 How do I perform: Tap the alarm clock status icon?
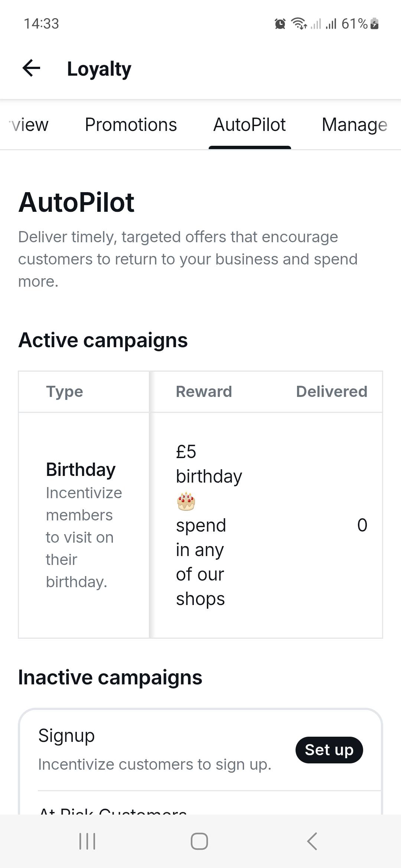pyautogui.click(x=280, y=24)
